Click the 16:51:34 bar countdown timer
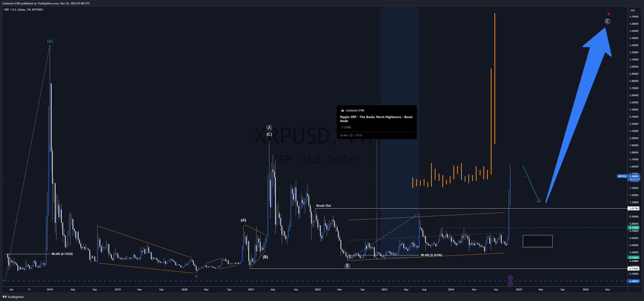The height and width of the screenshot is (301, 644). point(634,179)
